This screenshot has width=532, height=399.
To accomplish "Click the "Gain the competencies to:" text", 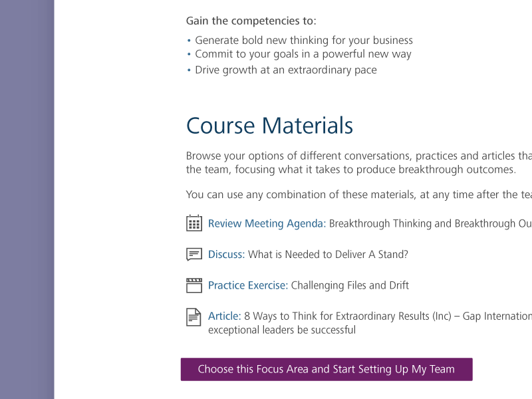I will tap(251, 21).
